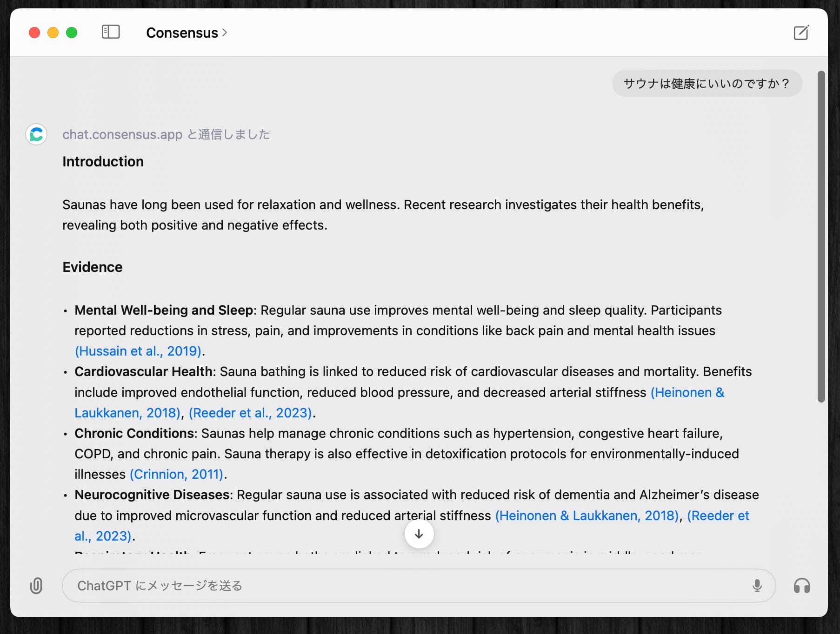Click the paperclip attach file icon

click(36, 586)
